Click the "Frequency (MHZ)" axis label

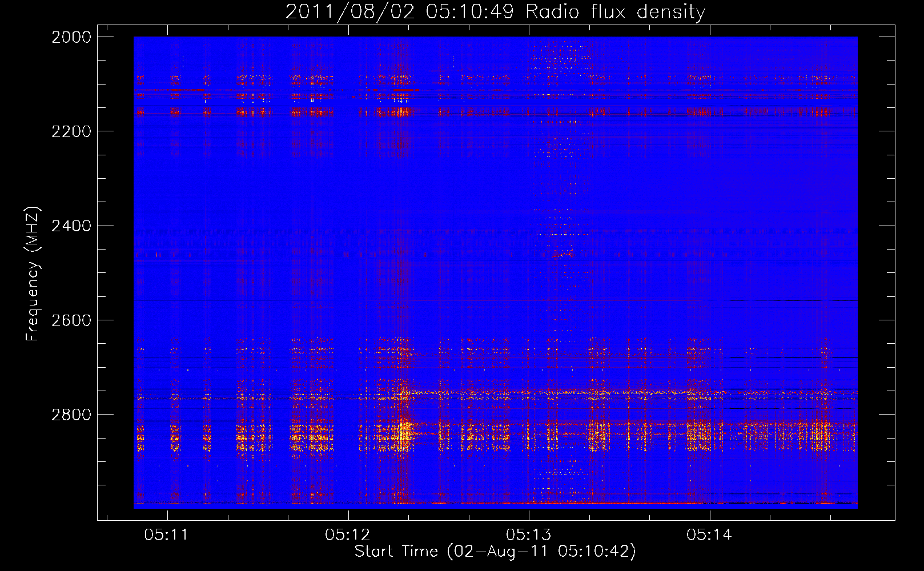coord(33,274)
